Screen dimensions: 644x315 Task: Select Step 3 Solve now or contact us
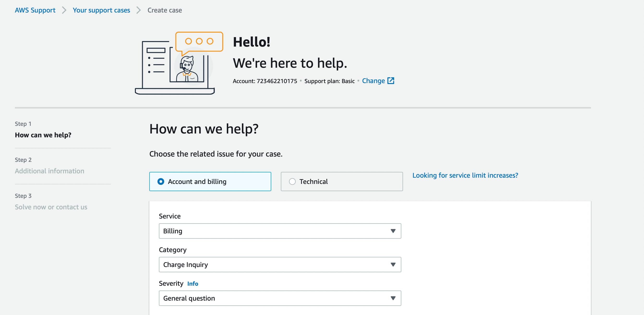click(51, 207)
